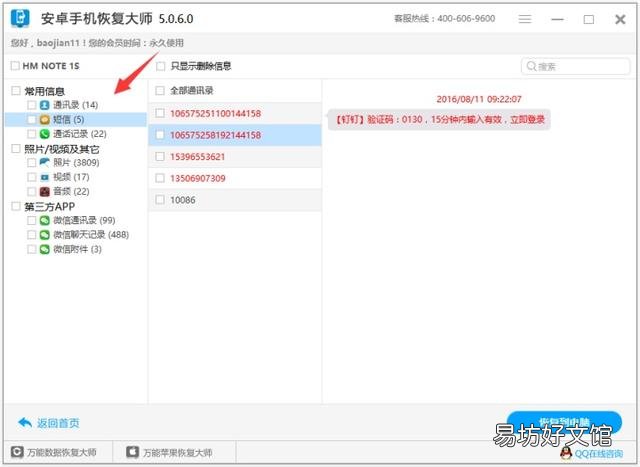Check the 常用信息 group checkbox

pos(16,91)
